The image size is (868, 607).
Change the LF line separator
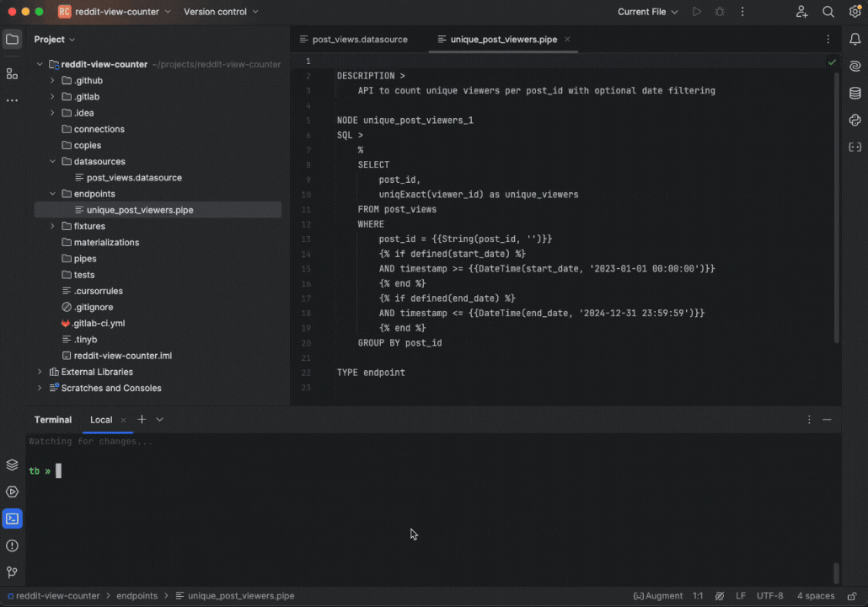tap(740, 596)
